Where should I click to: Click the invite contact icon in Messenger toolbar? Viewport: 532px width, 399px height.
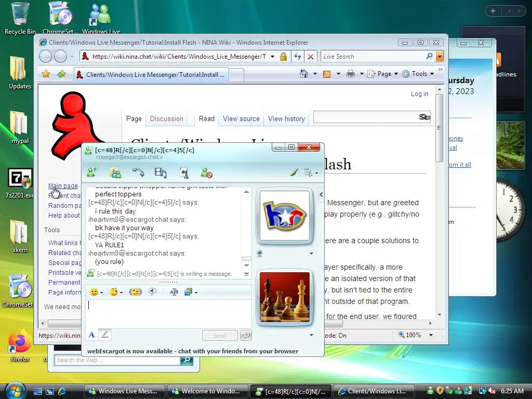(x=92, y=172)
